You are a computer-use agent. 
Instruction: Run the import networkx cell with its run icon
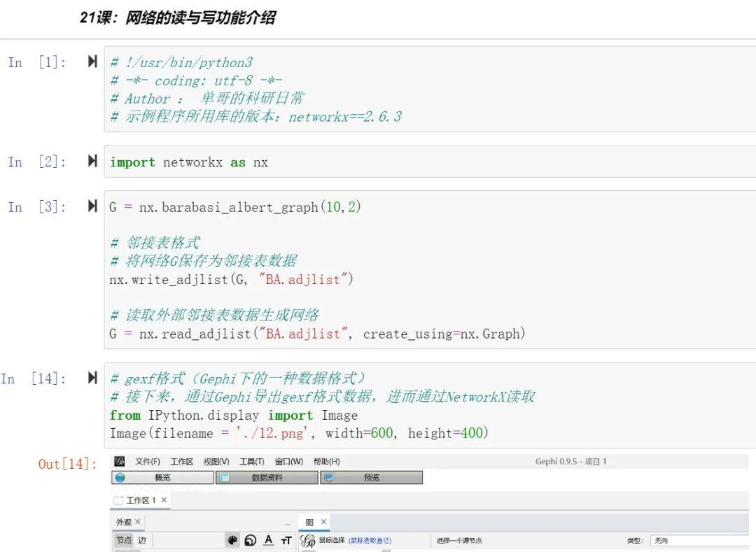click(92, 160)
